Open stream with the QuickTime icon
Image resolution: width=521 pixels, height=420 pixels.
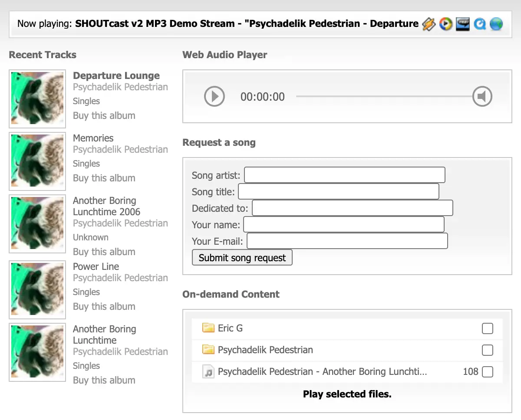tap(480, 24)
